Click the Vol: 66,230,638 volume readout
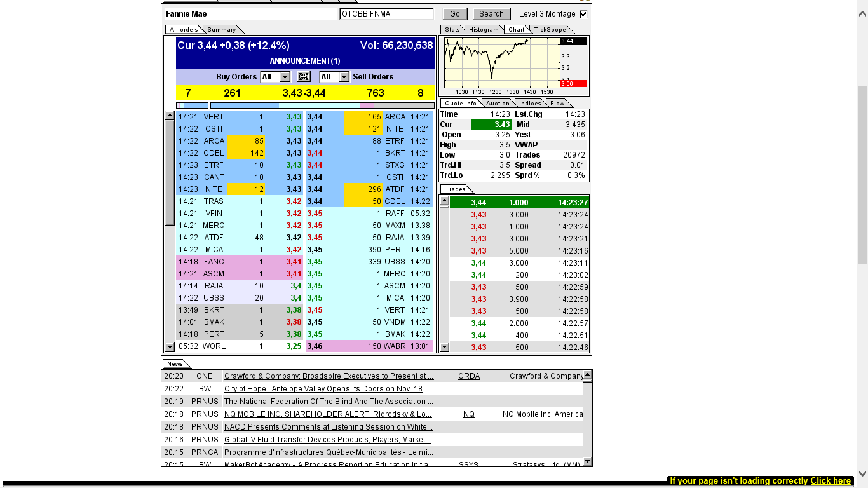The height and width of the screenshot is (488, 868). tap(397, 46)
